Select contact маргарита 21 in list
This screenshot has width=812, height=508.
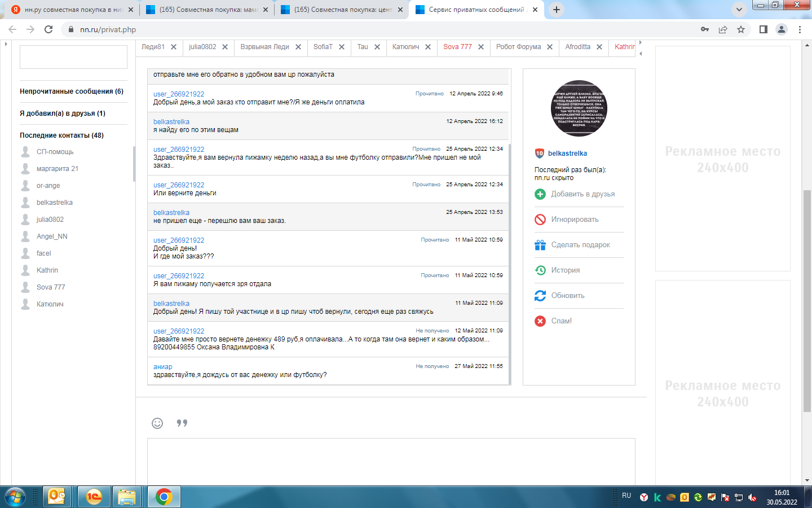58,169
